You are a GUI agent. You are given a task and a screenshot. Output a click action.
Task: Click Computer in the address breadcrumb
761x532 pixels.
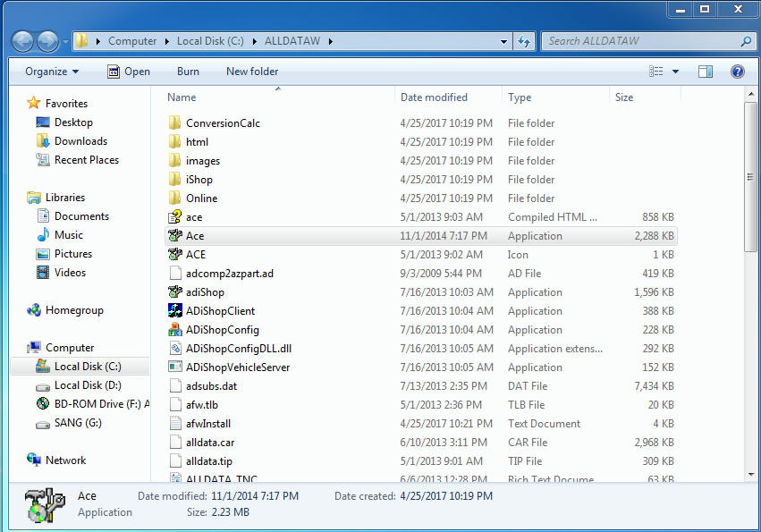click(132, 41)
